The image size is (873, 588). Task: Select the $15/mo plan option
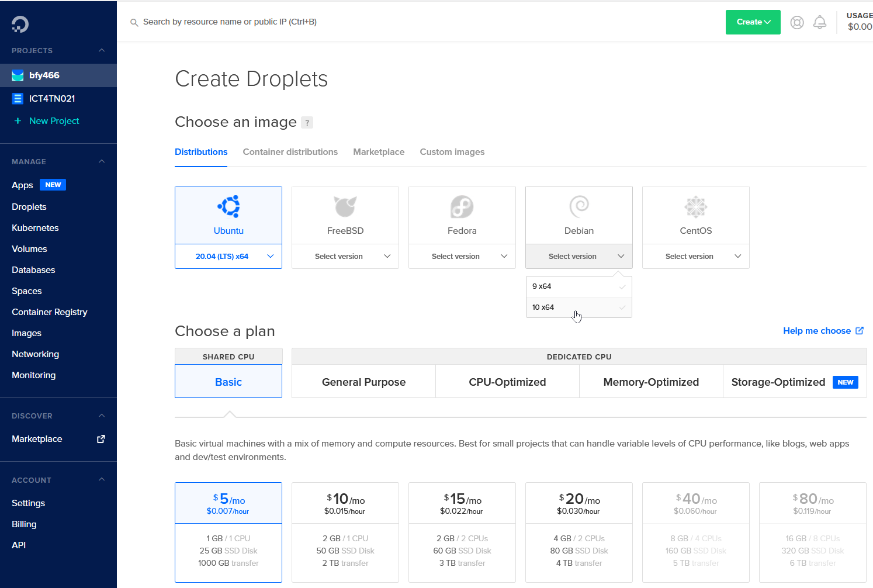462,532
